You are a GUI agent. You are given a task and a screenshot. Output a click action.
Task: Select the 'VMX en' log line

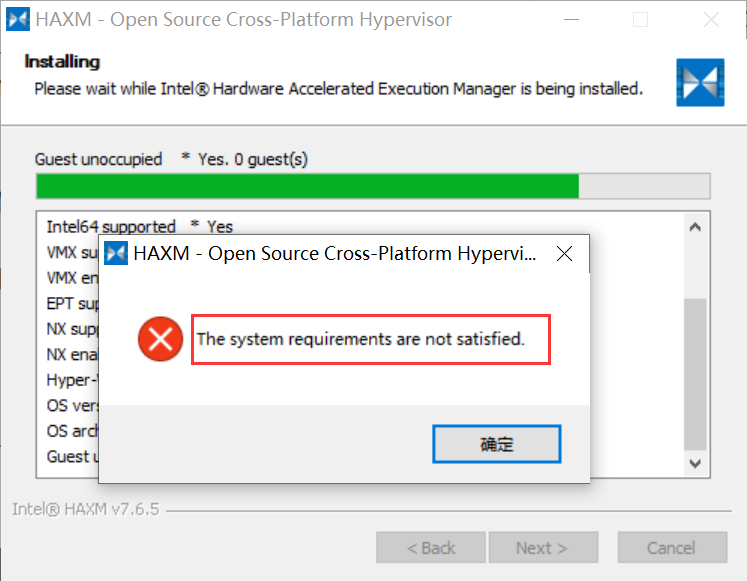coord(72,278)
